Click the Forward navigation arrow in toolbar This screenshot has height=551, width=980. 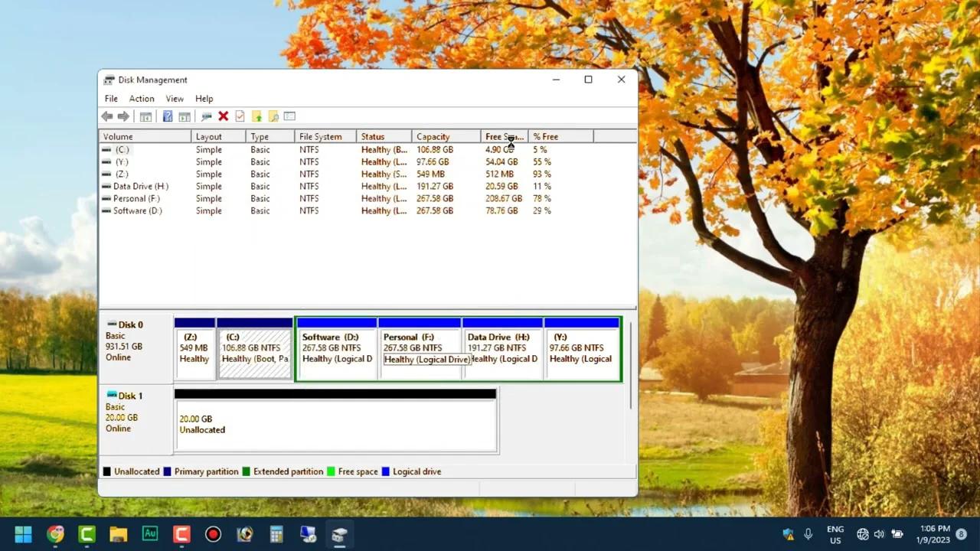click(x=123, y=116)
